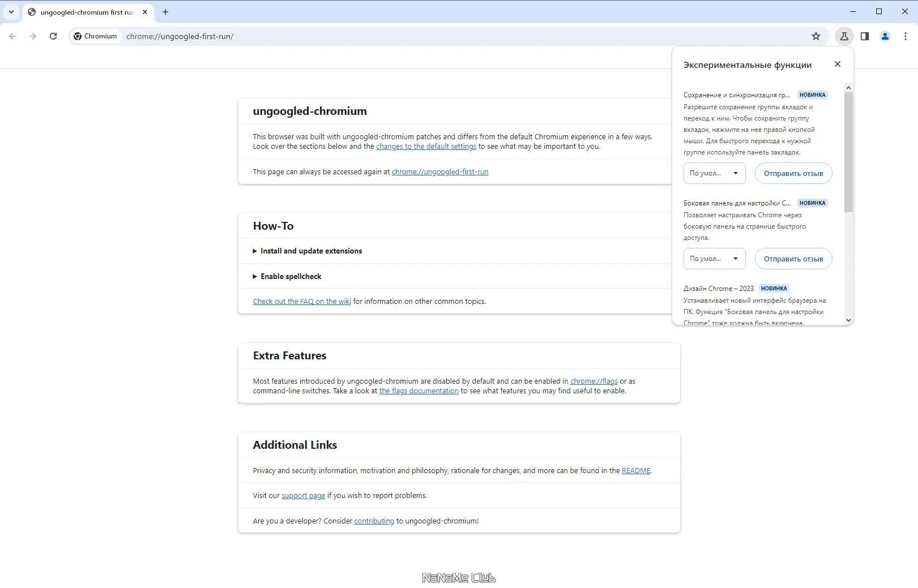Click the 'Экспериментальные функции' popup title
918x588 pixels.
click(x=748, y=65)
